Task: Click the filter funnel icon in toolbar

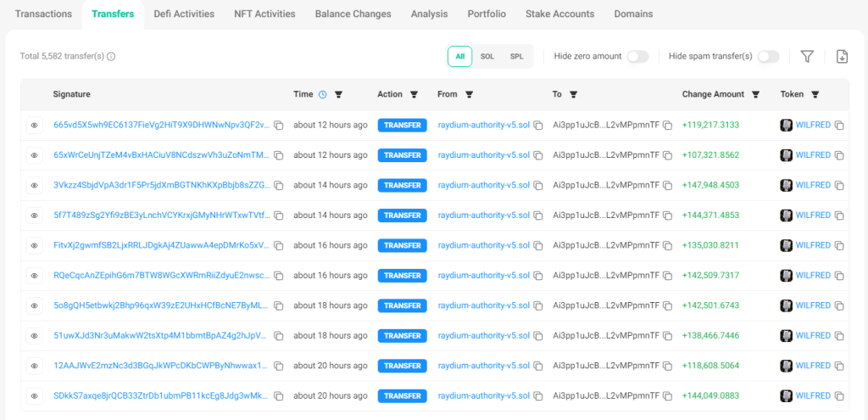Action: tap(807, 56)
